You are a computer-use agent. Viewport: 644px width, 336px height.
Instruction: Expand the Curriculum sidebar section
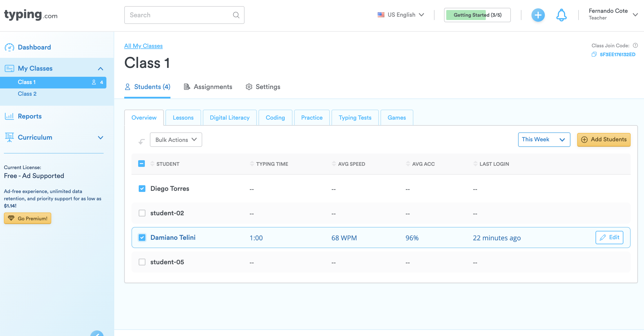pos(101,137)
